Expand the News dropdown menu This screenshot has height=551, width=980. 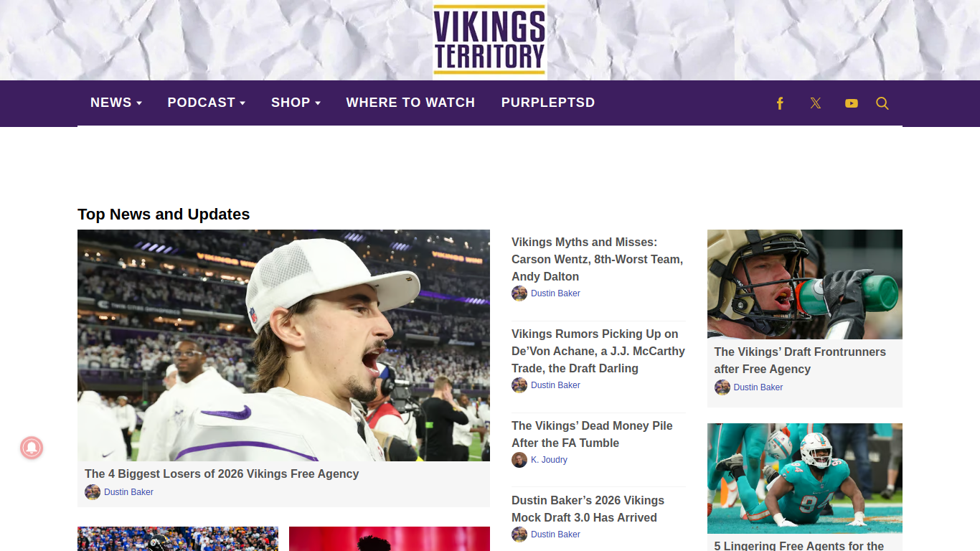pos(116,103)
